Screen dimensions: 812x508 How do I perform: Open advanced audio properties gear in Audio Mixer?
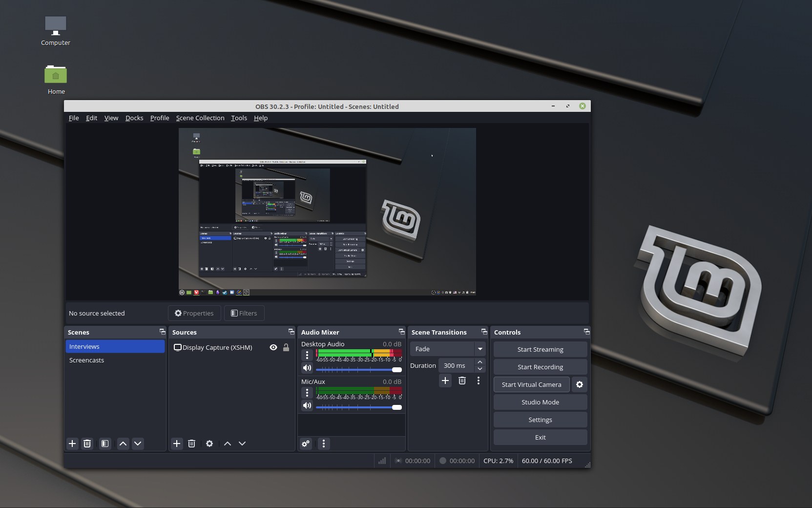pyautogui.click(x=306, y=444)
